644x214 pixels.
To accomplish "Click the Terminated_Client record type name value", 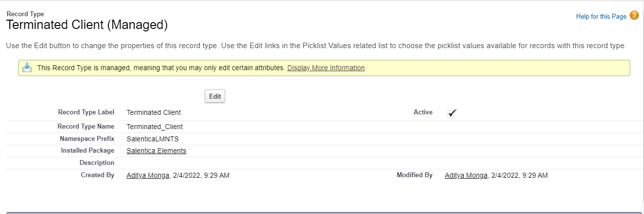I will 155,127.
